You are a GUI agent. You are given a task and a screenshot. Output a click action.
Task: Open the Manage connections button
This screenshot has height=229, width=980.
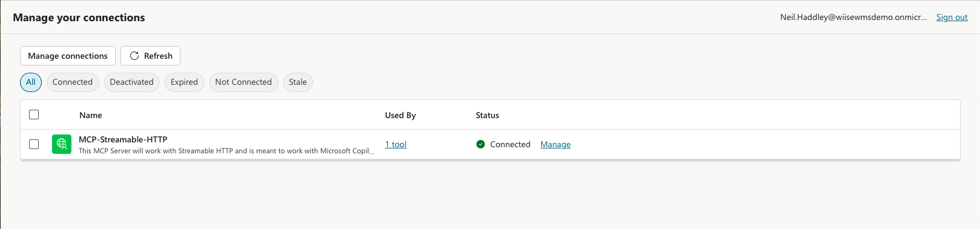pyautogui.click(x=68, y=56)
